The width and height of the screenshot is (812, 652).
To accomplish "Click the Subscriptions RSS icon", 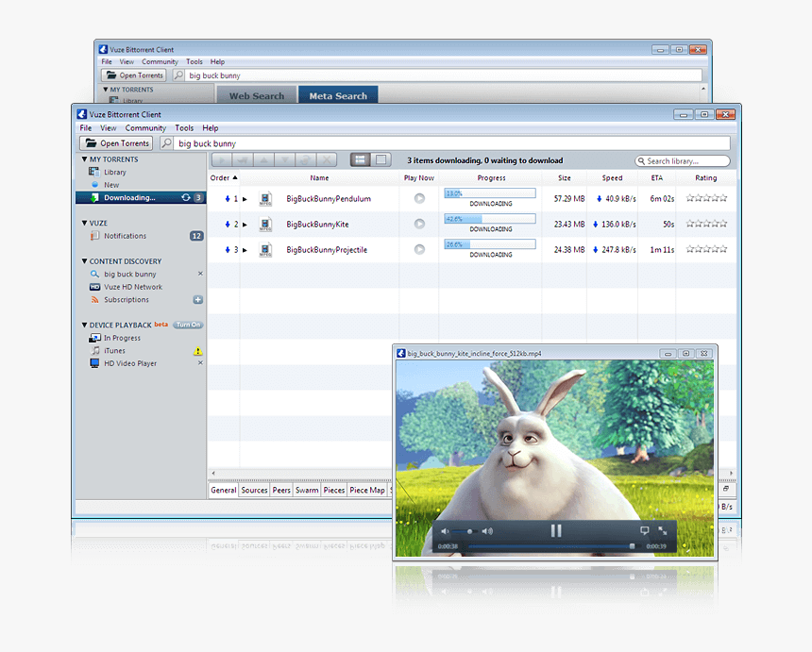I will click(x=94, y=300).
